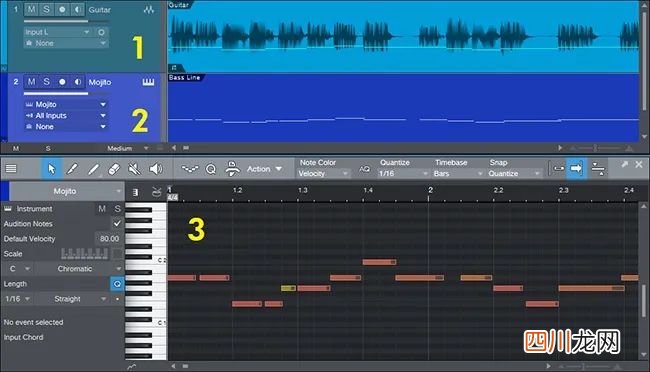The height and width of the screenshot is (372, 650).
Task: Click the yellow note in piano roll
Action: tap(289, 288)
